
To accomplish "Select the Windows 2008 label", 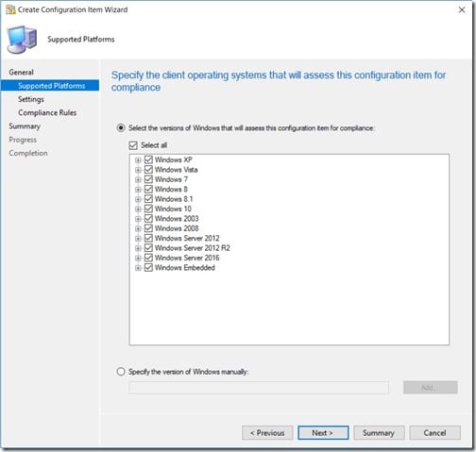I will 177,228.
